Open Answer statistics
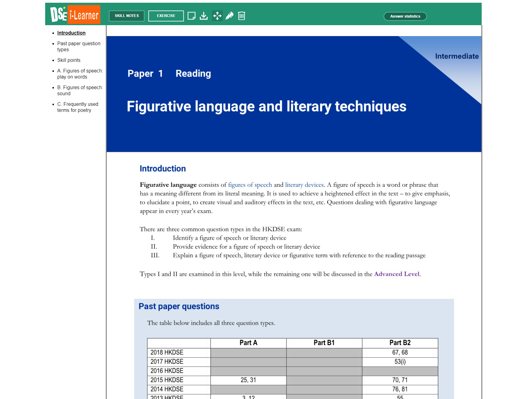Viewport: 532px width, 399px height. 405,16
